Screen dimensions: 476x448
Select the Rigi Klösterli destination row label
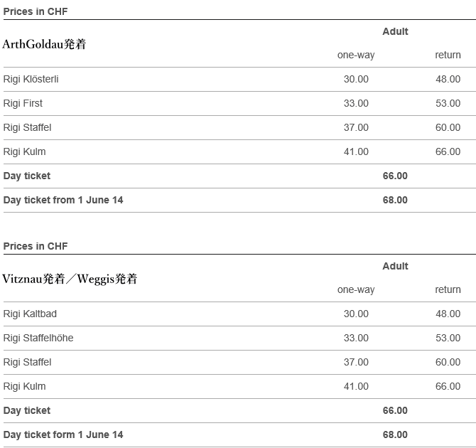[x=31, y=79]
